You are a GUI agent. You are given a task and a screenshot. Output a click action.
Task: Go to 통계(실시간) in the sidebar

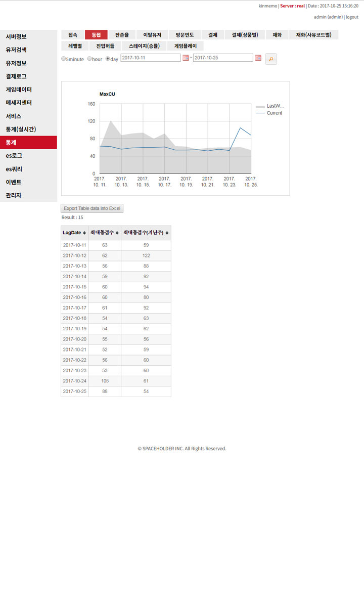click(21, 129)
